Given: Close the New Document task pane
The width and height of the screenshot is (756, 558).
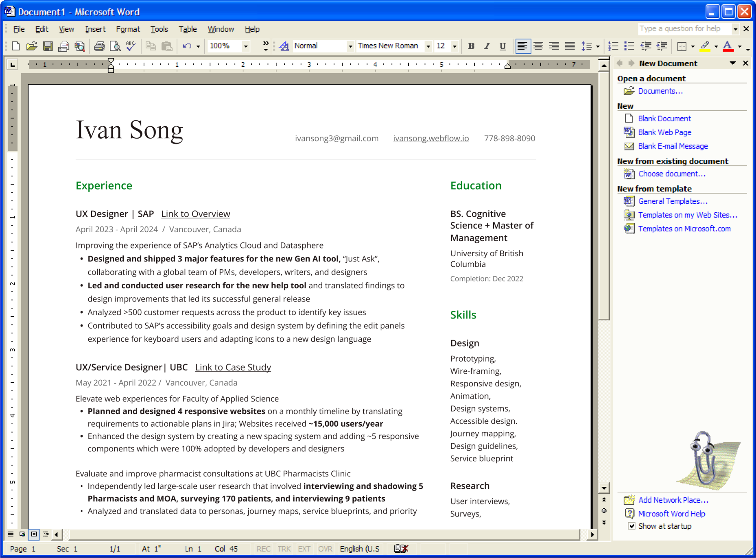Looking at the screenshot, I should 745,63.
